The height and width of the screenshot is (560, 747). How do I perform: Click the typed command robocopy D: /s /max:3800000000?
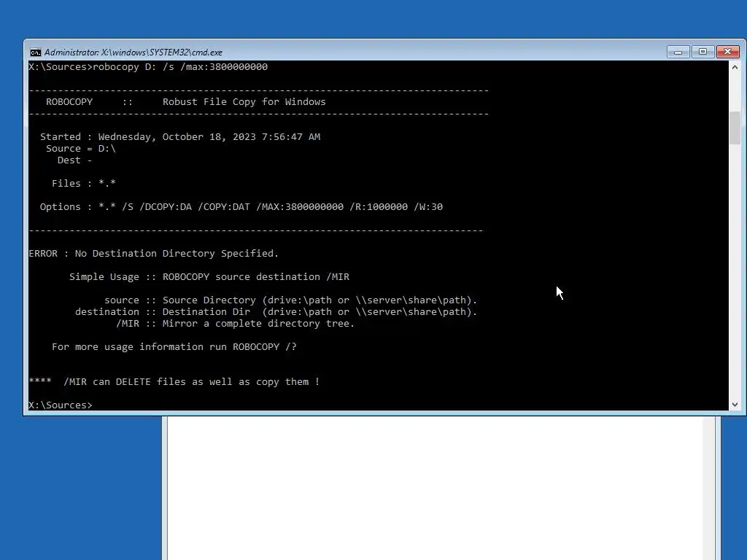tap(180, 67)
